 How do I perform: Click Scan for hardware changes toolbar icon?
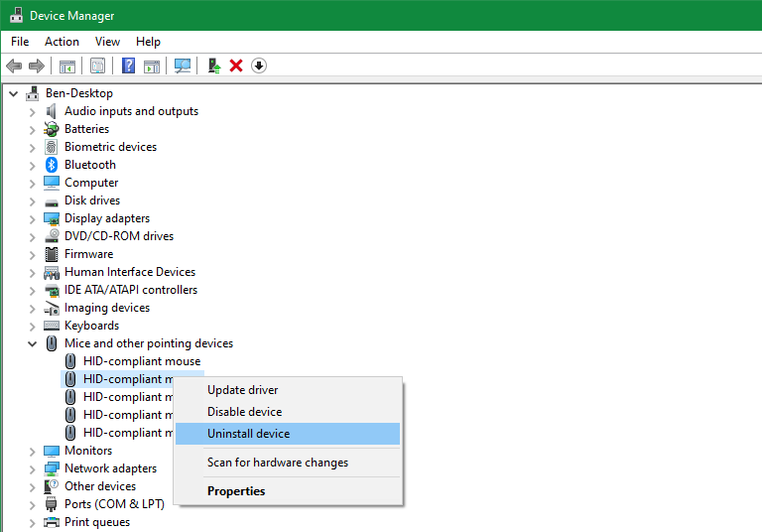pyautogui.click(x=183, y=66)
